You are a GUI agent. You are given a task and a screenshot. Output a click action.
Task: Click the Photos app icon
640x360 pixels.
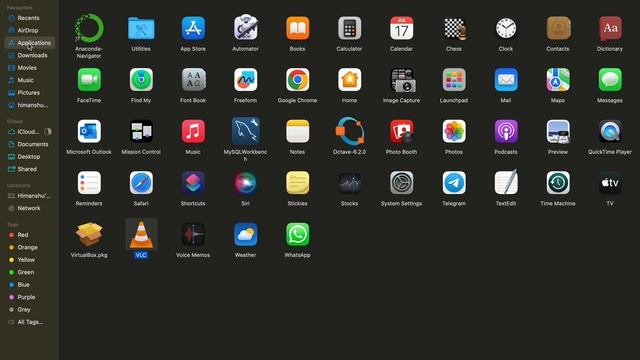click(454, 131)
